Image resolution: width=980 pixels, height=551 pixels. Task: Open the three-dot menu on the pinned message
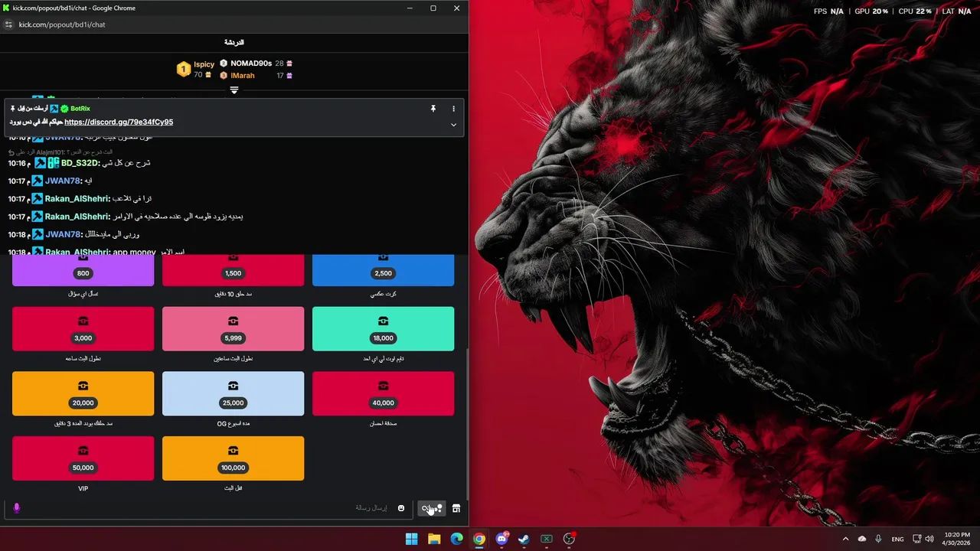pyautogui.click(x=453, y=109)
